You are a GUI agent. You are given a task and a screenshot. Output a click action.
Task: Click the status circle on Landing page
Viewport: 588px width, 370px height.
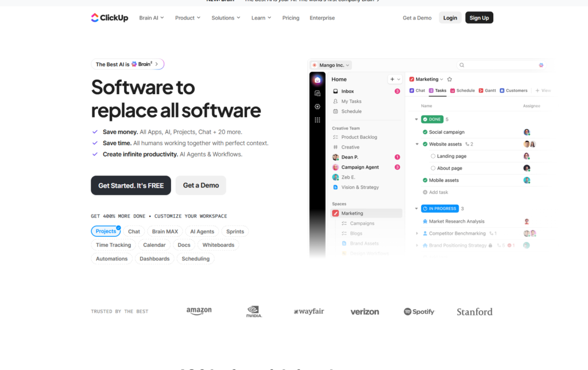[433, 156]
